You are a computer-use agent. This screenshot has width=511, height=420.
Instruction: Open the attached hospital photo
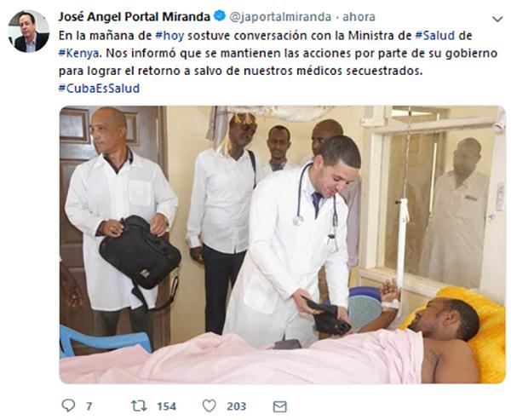tap(282, 245)
